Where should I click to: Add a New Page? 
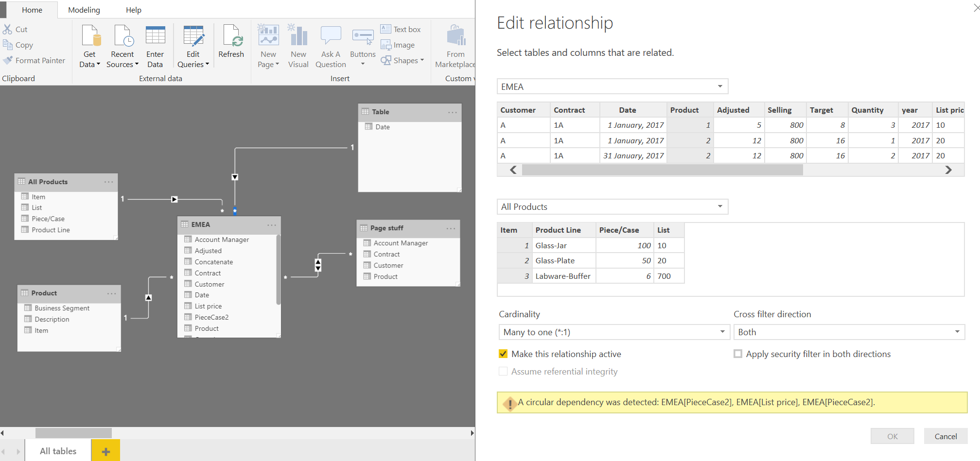[268, 47]
